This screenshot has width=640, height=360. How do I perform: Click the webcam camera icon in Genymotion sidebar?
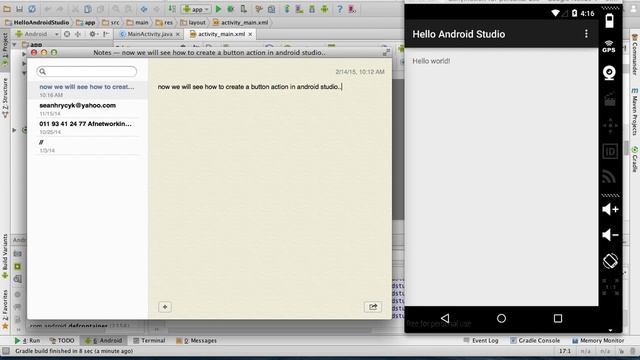(x=609, y=73)
